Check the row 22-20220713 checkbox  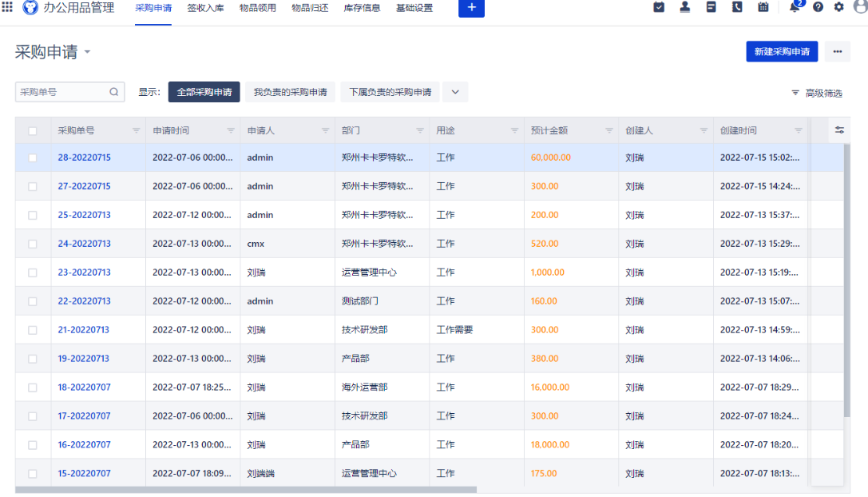point(33,301)
